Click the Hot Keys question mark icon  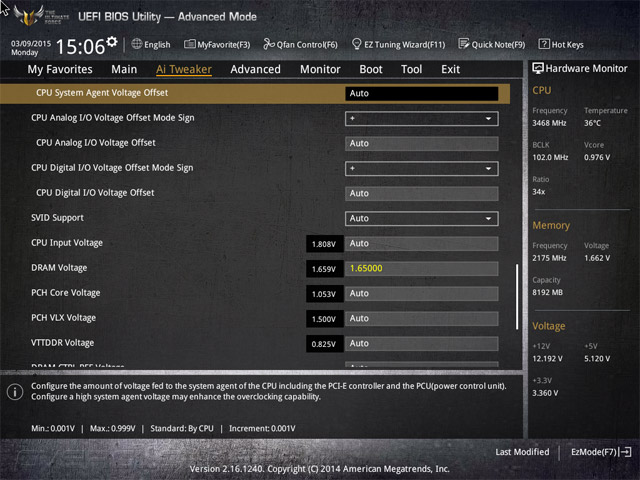544,44
